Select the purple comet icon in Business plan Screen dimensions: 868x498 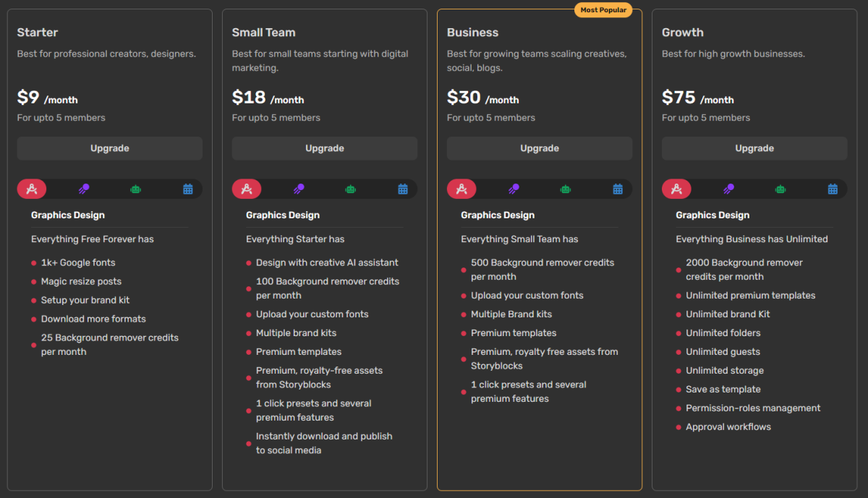[514, 189]
